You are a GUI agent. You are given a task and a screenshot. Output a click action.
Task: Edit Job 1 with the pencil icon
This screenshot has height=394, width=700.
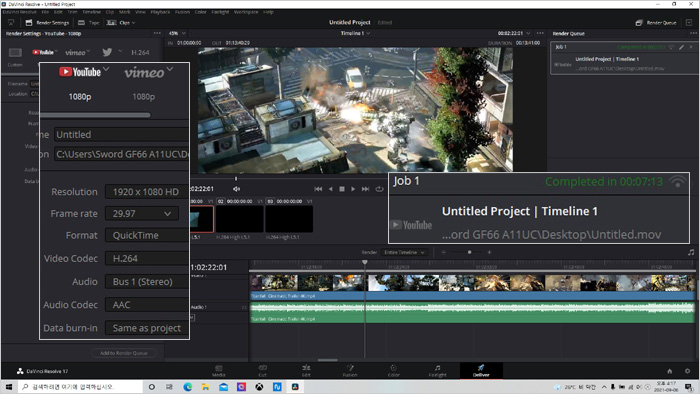click(682, 47)
